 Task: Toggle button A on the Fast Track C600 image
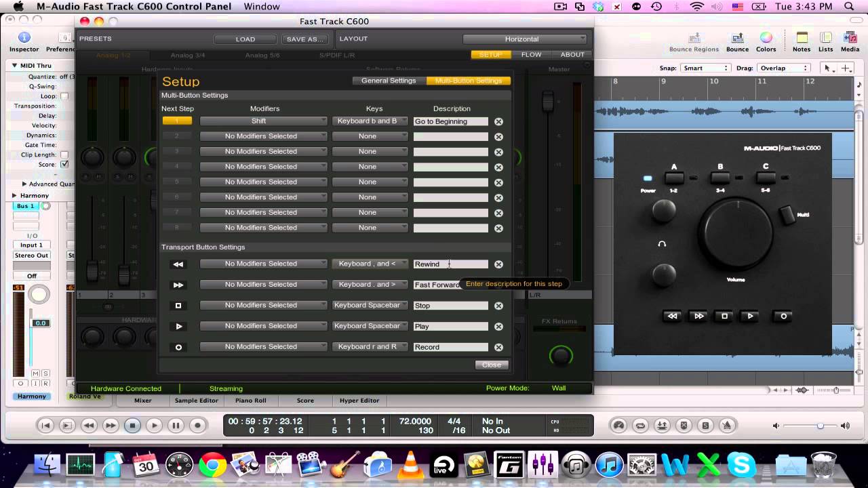674,179
